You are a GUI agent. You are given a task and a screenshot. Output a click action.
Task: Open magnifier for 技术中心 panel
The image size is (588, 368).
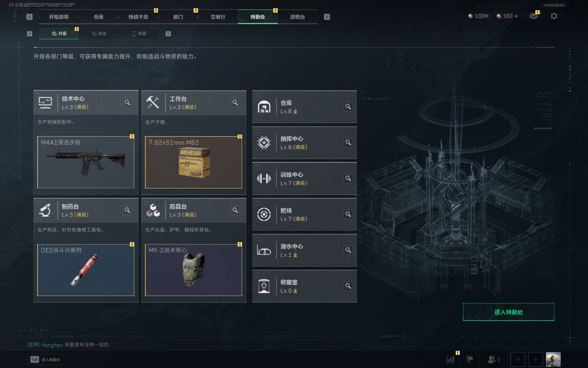tap(127, 103)
